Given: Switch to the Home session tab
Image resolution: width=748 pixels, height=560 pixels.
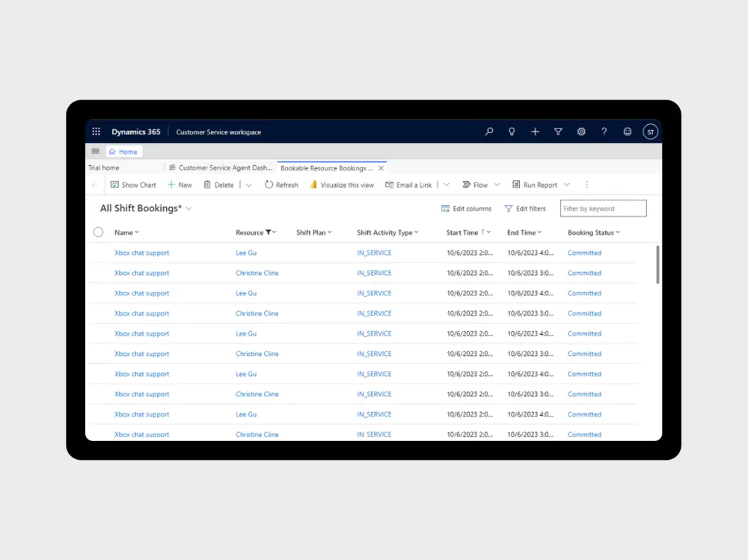Looking at the screenshot, I should click(123, 152).
